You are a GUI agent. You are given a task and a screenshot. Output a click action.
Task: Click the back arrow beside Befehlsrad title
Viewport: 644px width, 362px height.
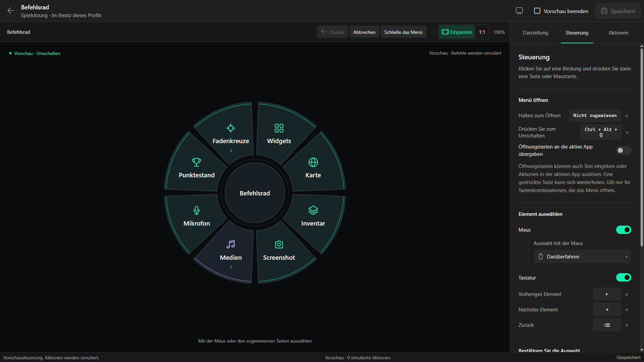[x=11, y=11]
